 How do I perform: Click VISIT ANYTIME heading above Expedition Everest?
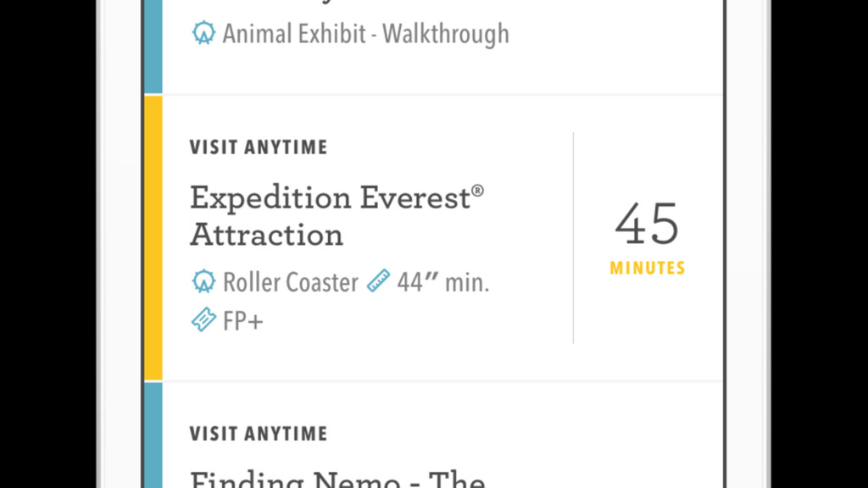tap(259, 147)
